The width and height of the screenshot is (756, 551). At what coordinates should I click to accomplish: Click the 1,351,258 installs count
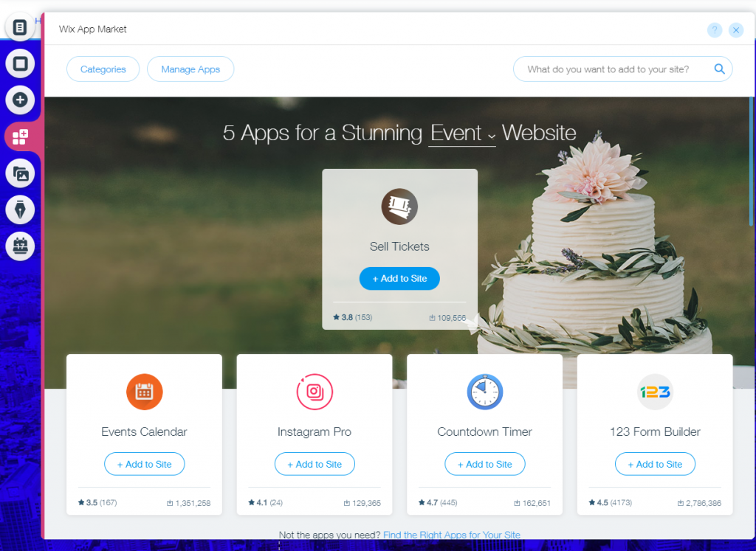point(188,503)
